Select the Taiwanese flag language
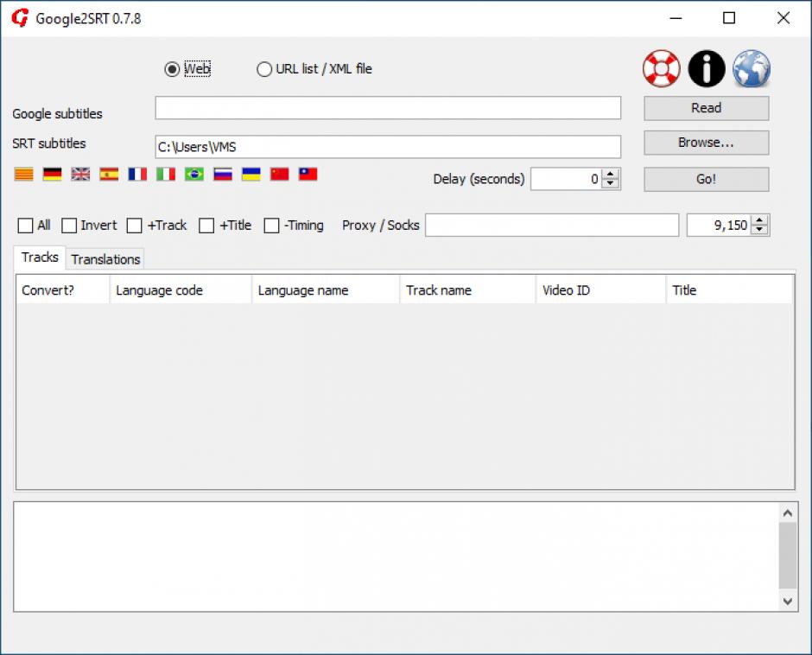The image size is (812, 655). pyautogui.click(x=308, y=174)
